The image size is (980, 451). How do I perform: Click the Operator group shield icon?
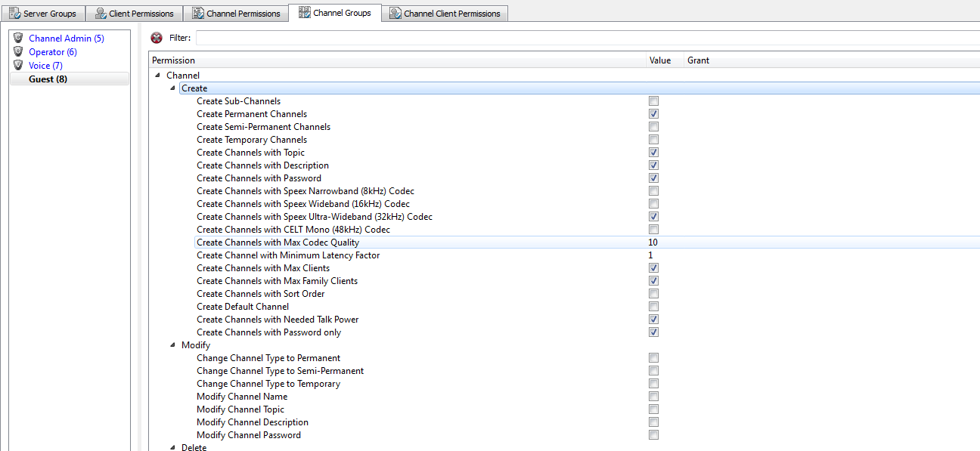point(19,51)
